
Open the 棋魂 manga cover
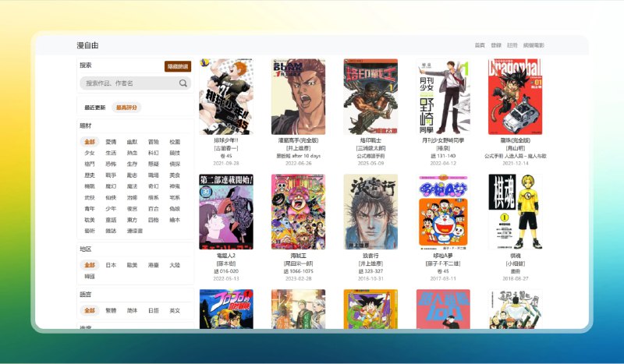[515, 211]
